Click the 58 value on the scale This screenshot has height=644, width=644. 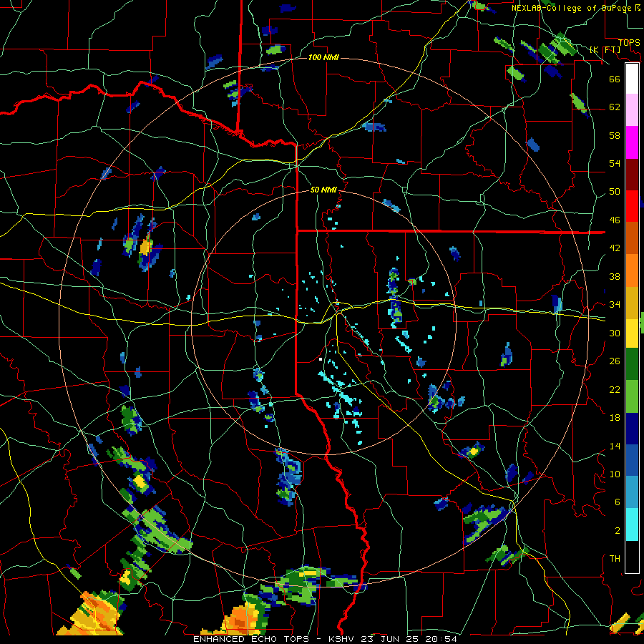[x=615, y=135]
